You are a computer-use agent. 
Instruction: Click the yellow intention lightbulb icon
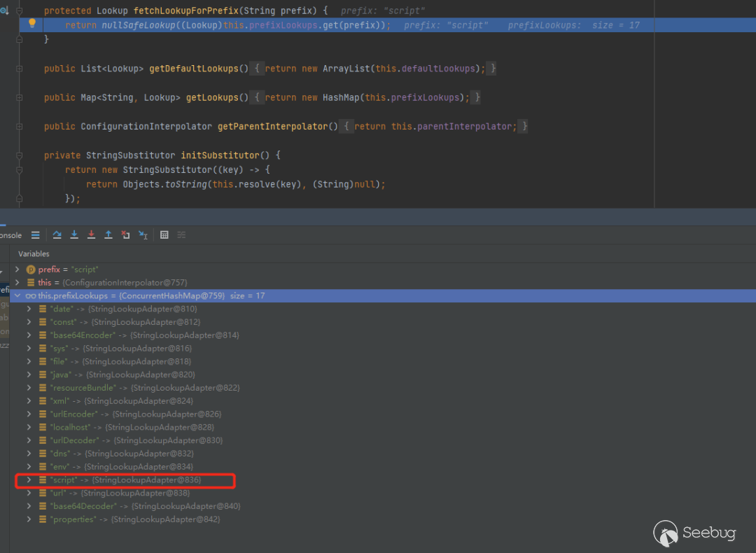point(32,22)
